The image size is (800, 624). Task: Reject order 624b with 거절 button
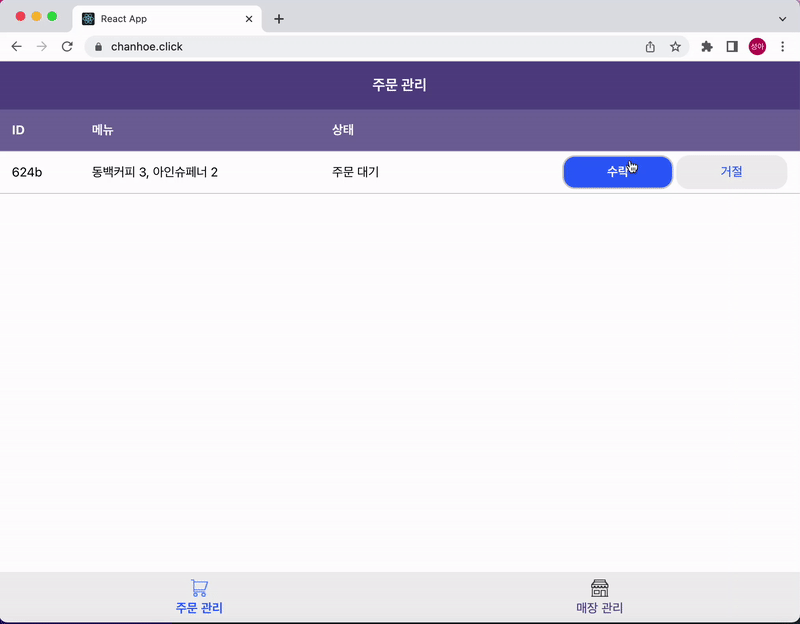[x=731, y=172]
